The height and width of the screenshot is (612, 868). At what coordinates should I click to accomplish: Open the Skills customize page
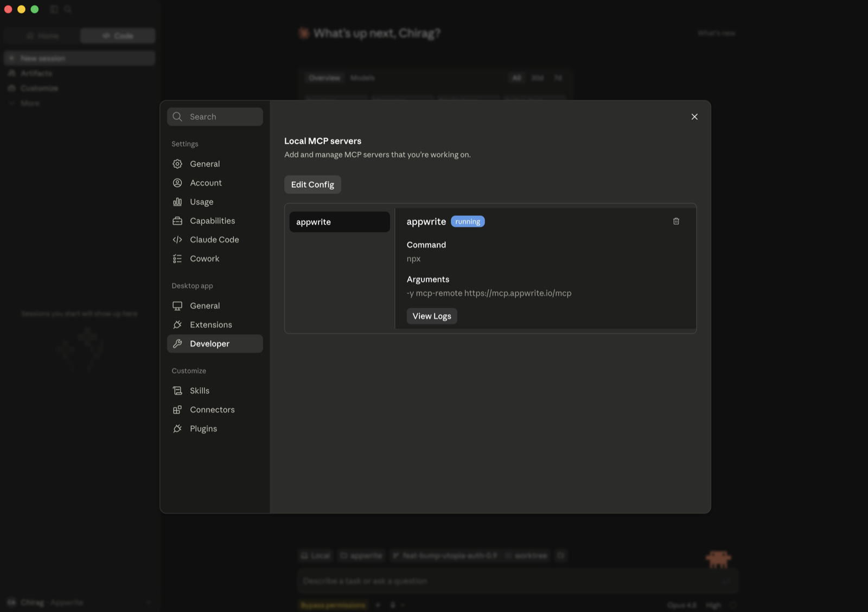215,391
